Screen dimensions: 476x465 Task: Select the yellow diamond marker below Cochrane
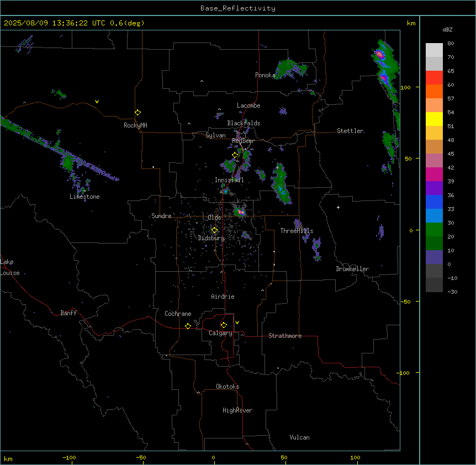pyautogui.click(x=188, y=326)
